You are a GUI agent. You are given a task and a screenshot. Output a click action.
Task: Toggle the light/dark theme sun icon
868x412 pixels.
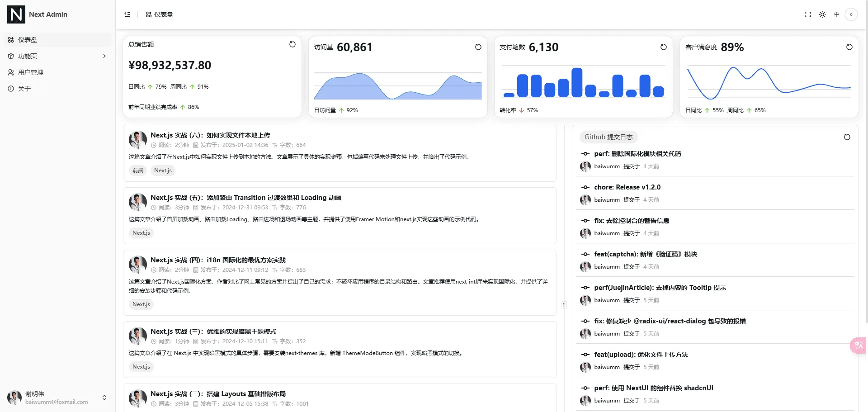[x=822, y=14]
